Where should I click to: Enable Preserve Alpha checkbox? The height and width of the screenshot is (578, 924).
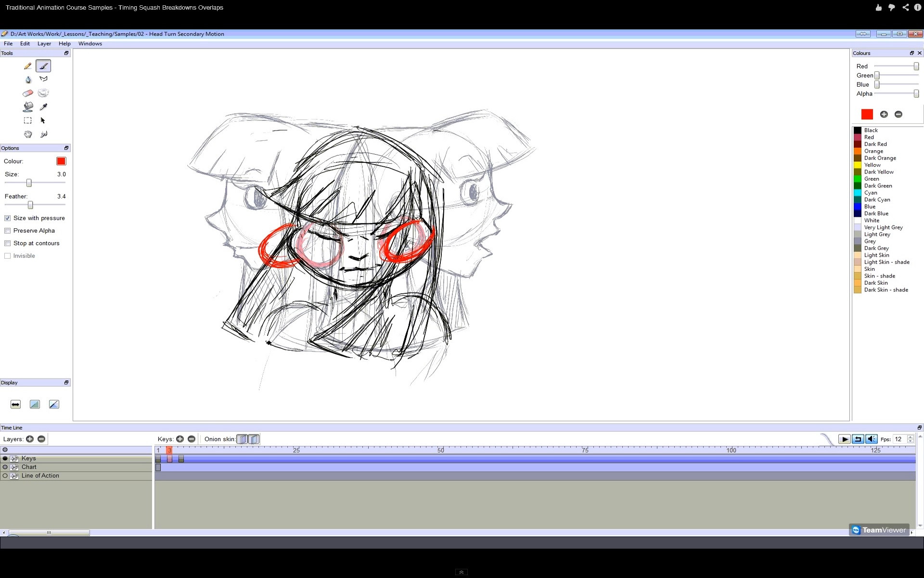(8, 231)
